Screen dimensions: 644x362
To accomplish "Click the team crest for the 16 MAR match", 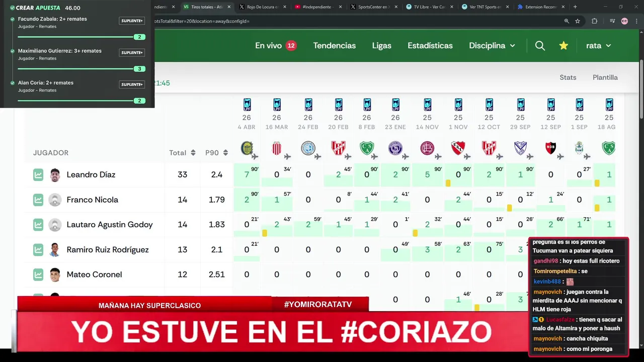I will click(x=277, y=148).
